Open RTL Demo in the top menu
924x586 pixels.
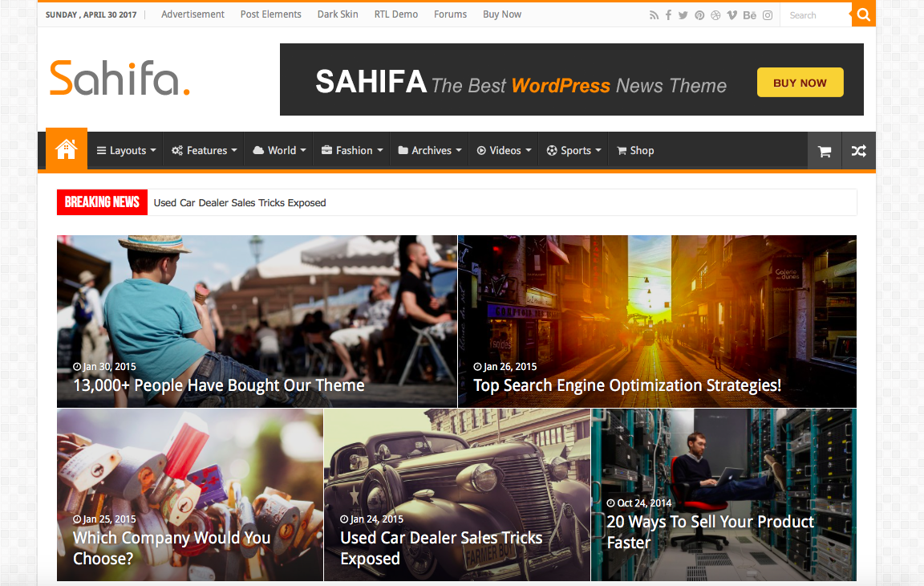coord(396,14)
